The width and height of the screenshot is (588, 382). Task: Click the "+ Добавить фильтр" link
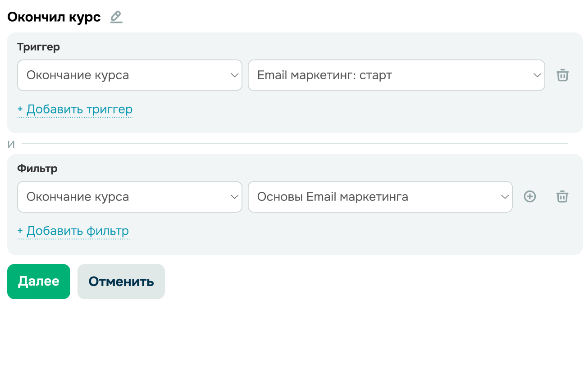click(x=73, y=231)
